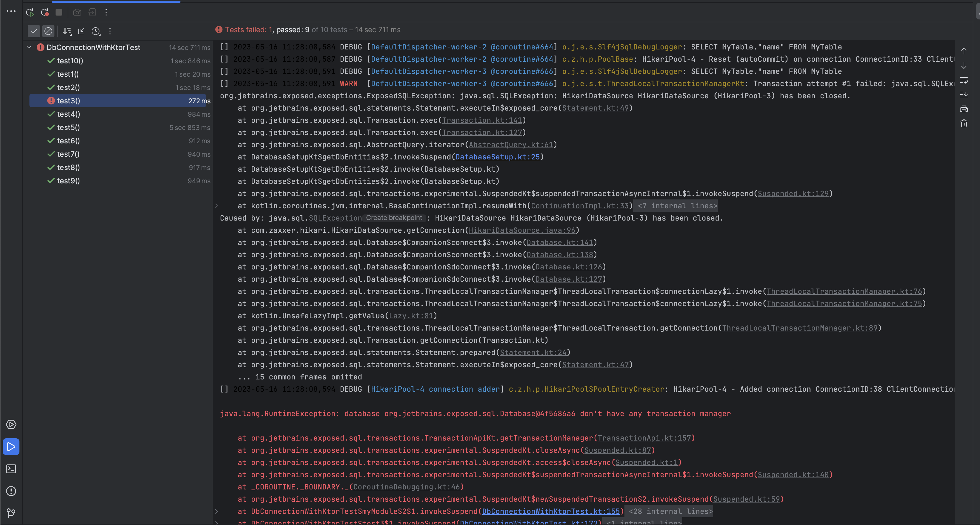Screen dimensions: 980x525
Task: Toggle soft-wrap in console
Action: (964, 80)
